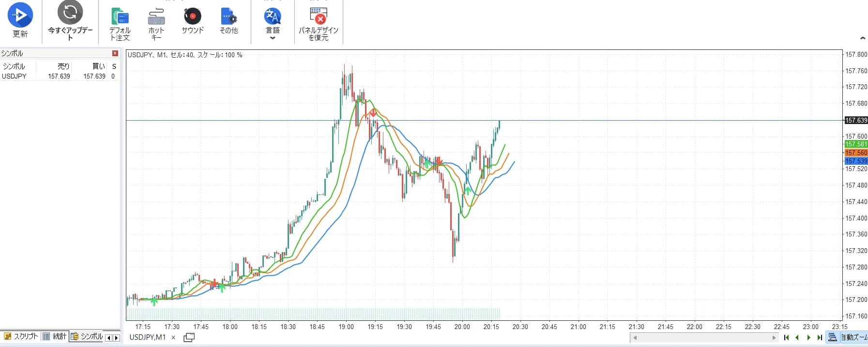Click the green moving average label 157.581
Screen dimensions: 868x347
pyautogui.click(x=856, y=144)
